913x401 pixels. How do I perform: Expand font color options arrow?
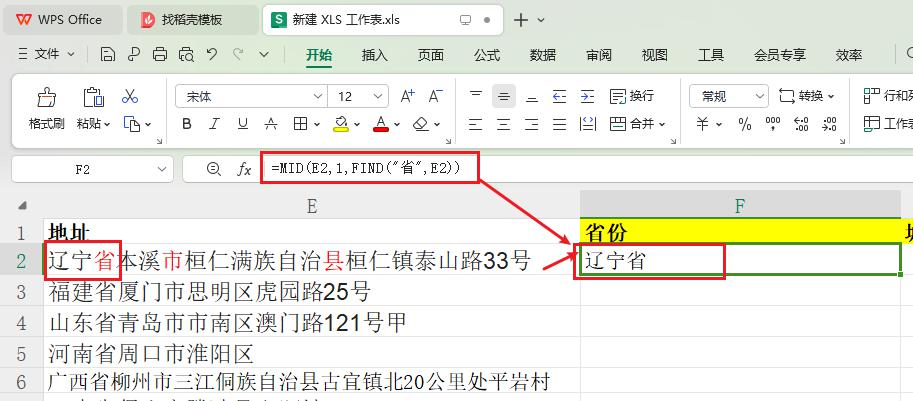coord(397,125)
